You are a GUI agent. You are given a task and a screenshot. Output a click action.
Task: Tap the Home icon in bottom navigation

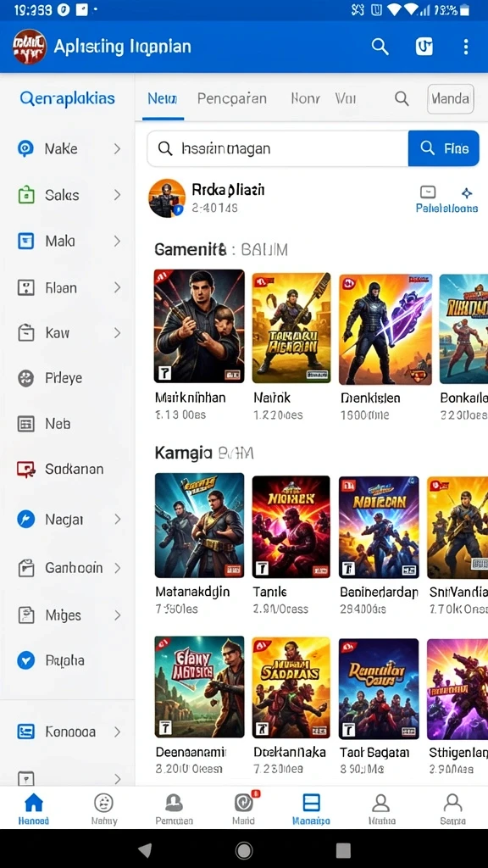pos(34,802)
